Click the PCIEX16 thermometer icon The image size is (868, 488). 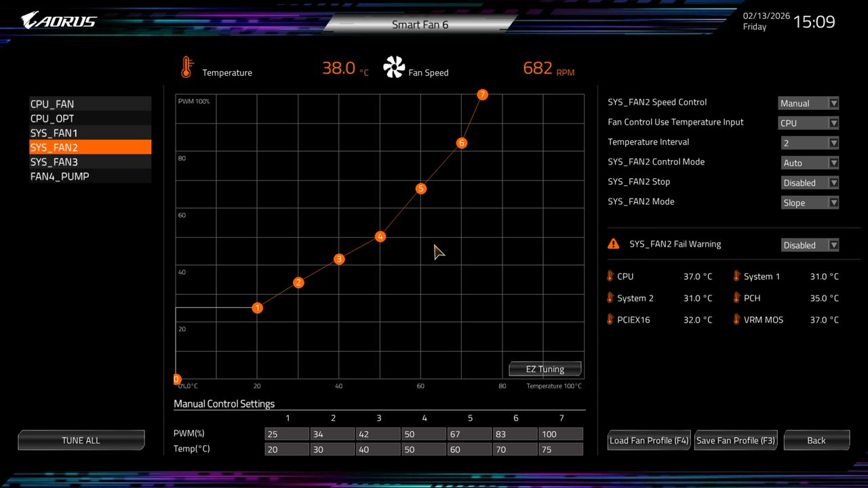(x=610, y=319)
